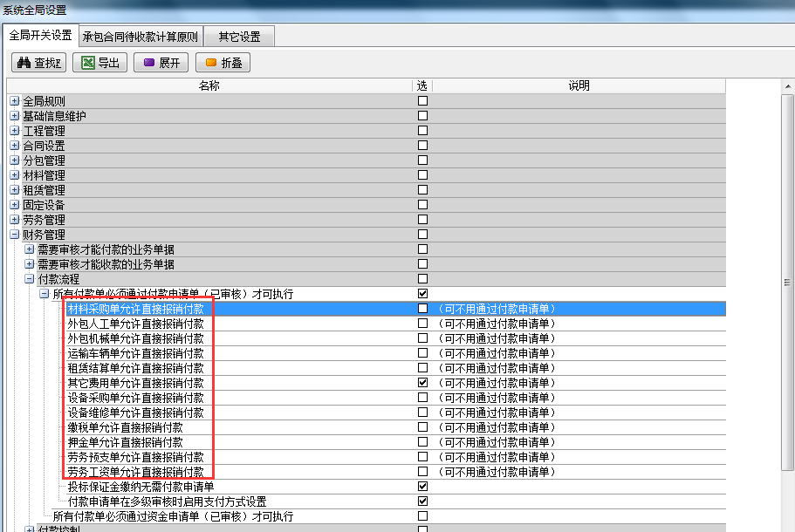Uncheck 投标保证金缴纳无需付款申请单
This screenshot has width=795, height=532.
(422, 486)
